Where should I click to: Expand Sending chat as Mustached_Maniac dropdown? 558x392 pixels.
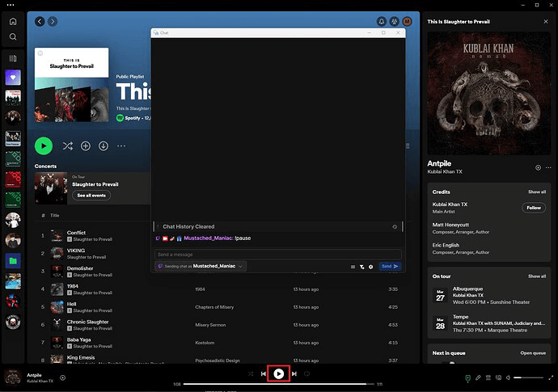point(201,266)
